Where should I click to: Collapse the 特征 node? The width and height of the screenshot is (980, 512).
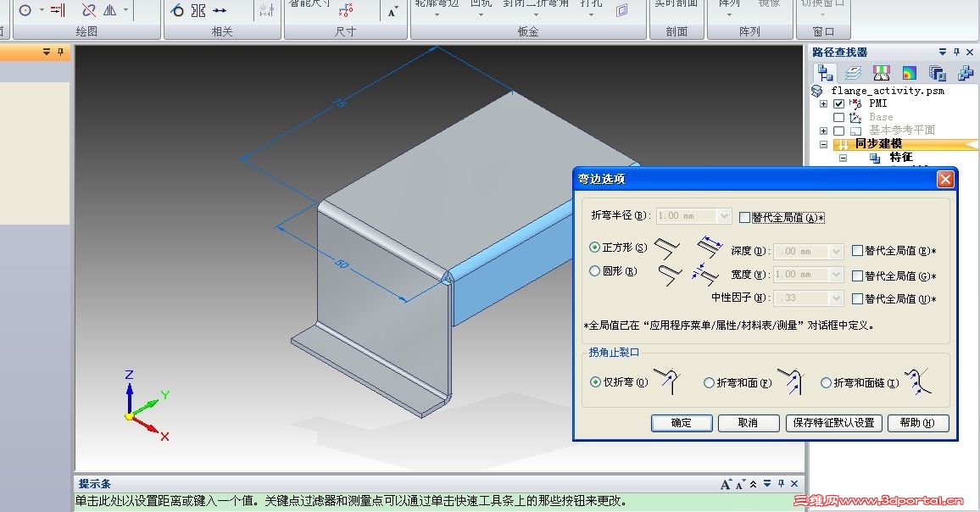(843, 159)
